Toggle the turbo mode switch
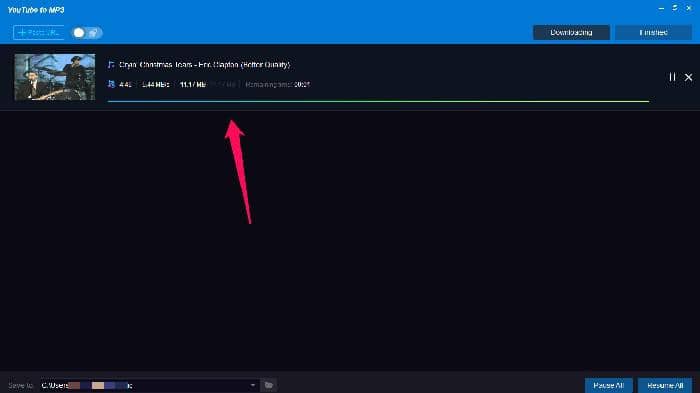The height and width of the screenshot is (393, 700). coord(87,33)
